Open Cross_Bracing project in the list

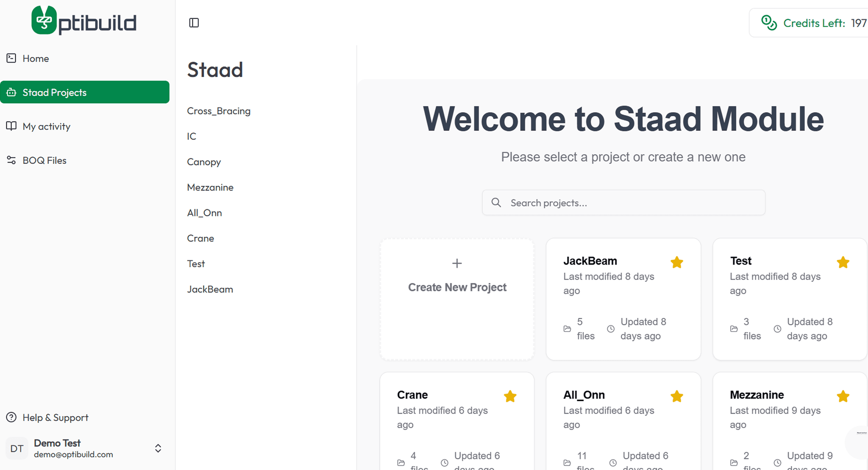point(219,111)
